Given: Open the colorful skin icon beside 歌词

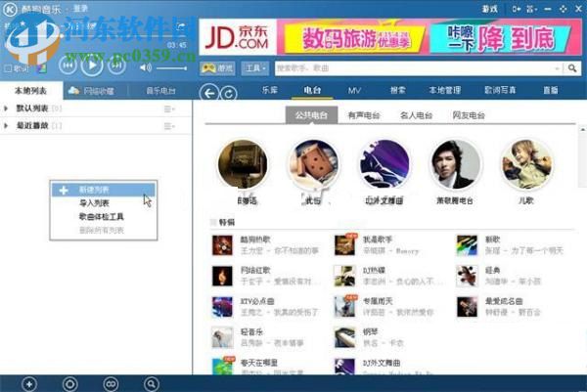Looking at the screenshot, I should (41, 68).
